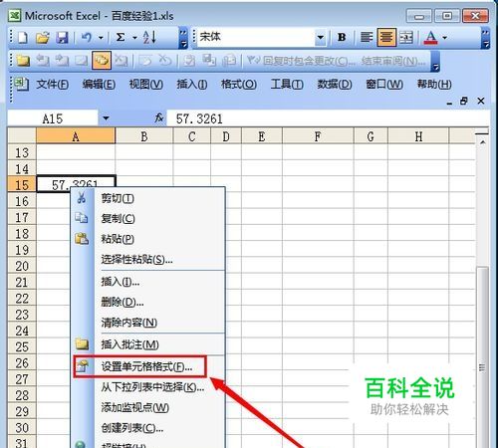Toggle center alignment
This screenshot has height=448, width=498.
(x=386, y=37)
